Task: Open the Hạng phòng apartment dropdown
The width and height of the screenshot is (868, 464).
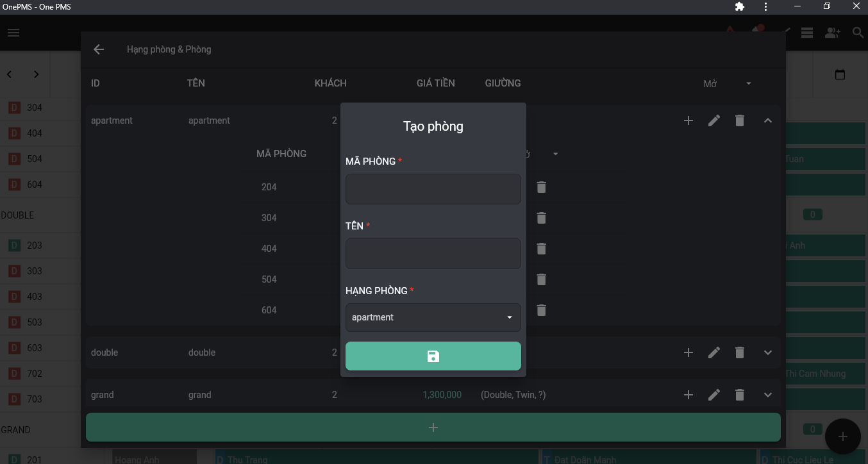Action: pos(433,317)
